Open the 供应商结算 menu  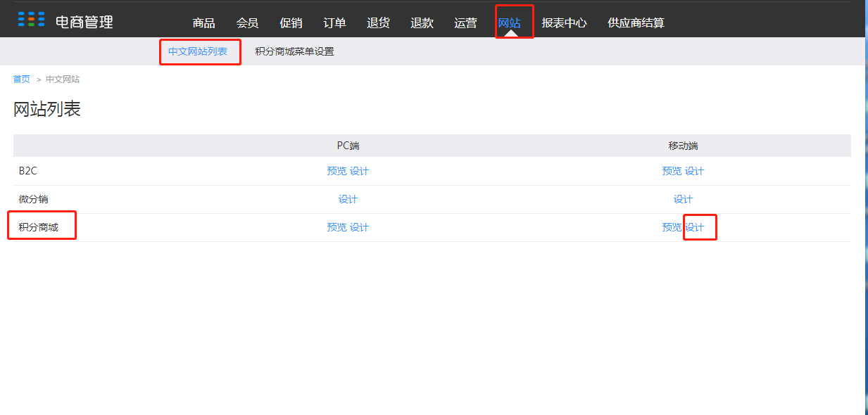pos(636,23)
